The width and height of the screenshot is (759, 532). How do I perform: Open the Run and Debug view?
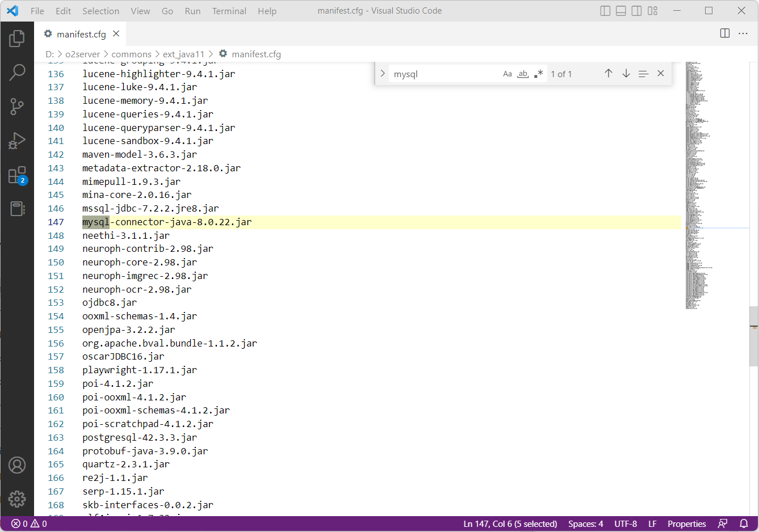point(17,141)
